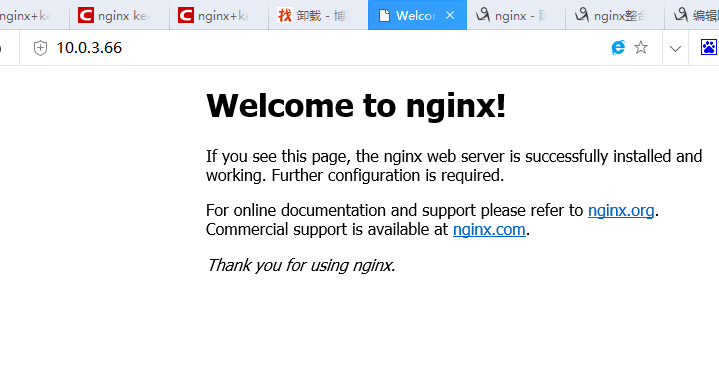Bookmark this page with the star icon
Image resolution: width=719 pixels, height=381 pixels.
[x=641, y=47]
